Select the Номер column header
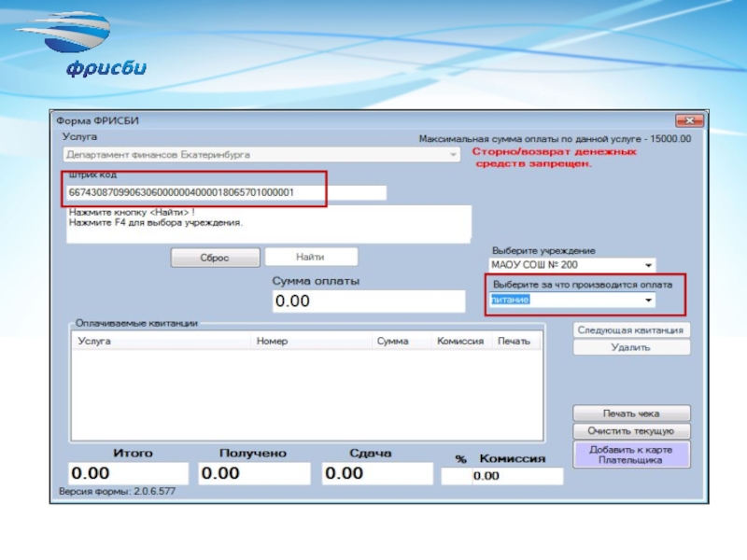 click(311, 341)
